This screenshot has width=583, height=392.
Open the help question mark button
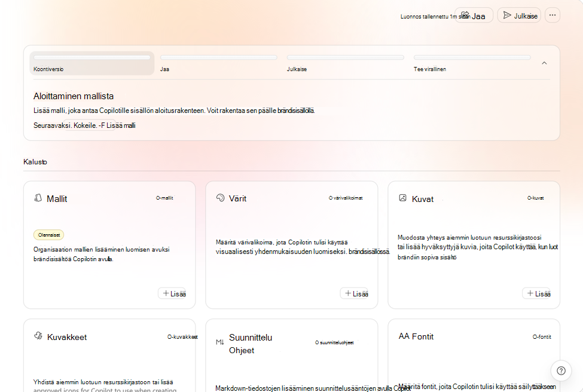561,370
